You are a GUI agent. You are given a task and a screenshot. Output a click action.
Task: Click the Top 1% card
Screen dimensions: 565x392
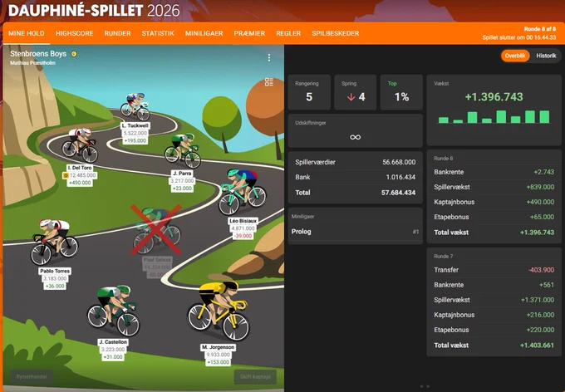pyautogui.click(x=401, y=92)
